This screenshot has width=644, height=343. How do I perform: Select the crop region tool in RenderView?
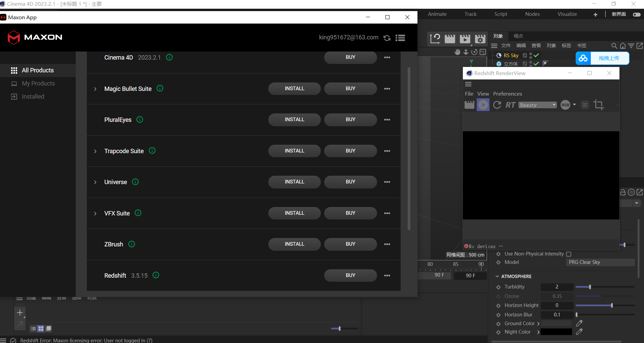coord(598,105)
